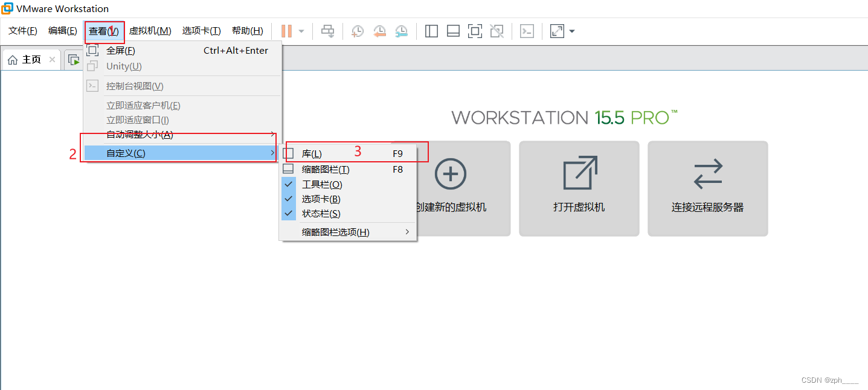Toggle the show library sidebar toolbar icon

tap(431, 31)
